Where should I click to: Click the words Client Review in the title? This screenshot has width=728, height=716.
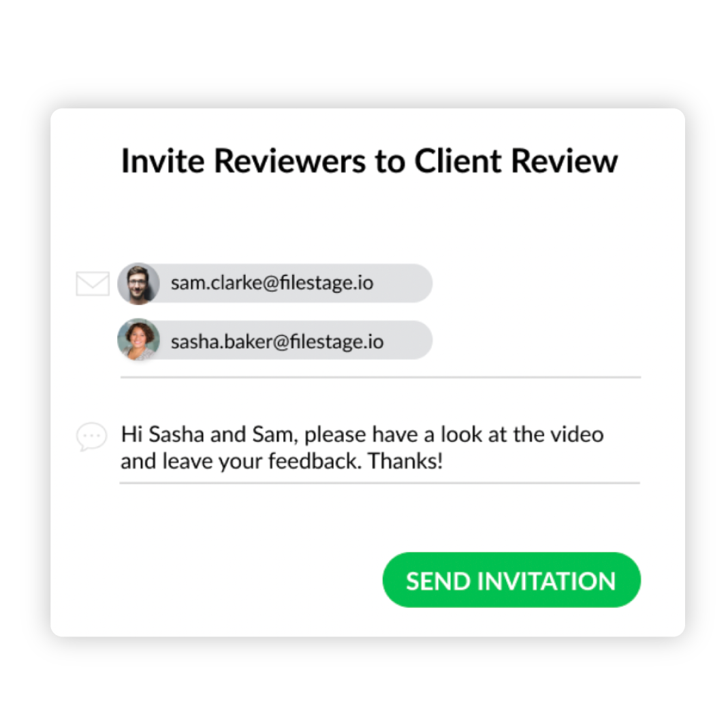516,161
